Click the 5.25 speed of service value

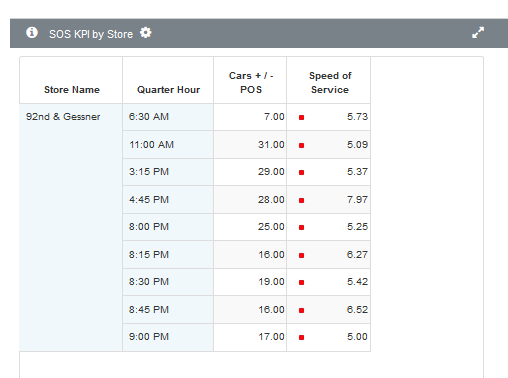[357, 227]
